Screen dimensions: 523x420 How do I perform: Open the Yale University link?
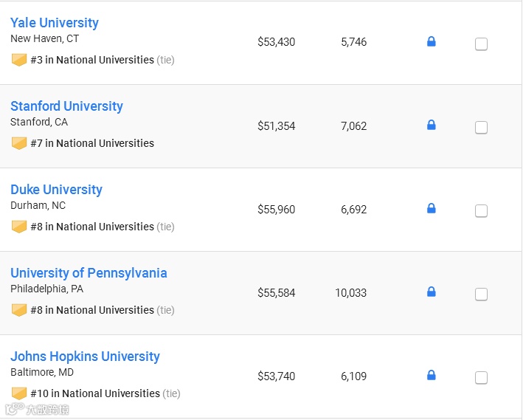(x=55, y=23)
